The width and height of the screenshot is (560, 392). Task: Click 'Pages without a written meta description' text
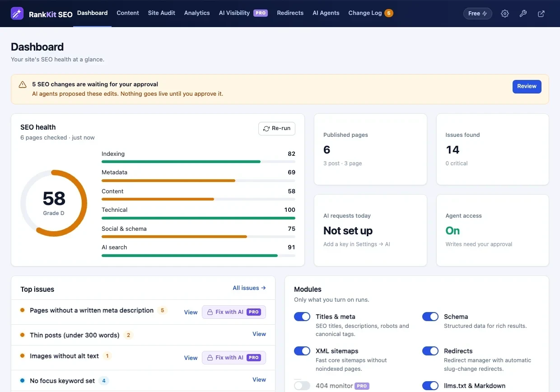coord(92,310)
